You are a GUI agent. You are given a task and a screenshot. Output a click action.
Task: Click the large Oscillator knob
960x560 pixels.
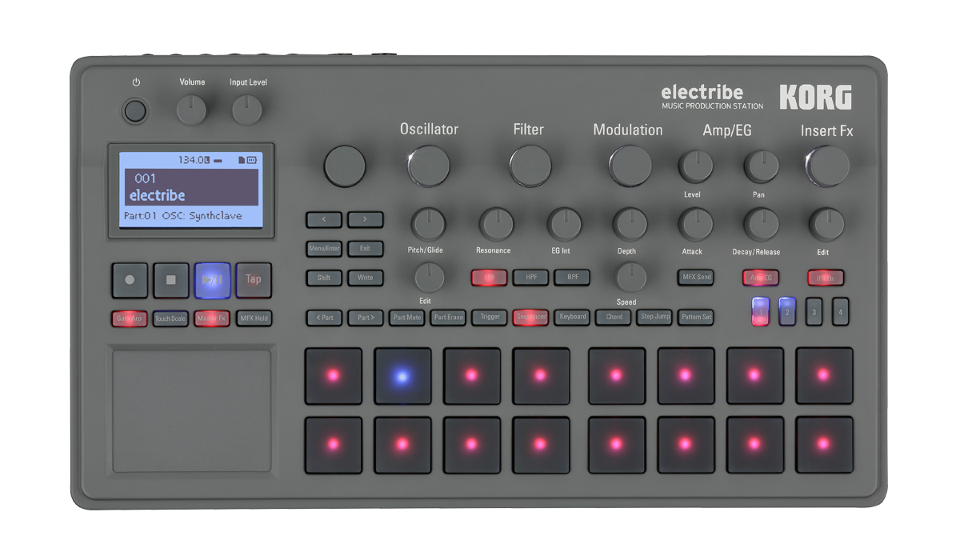click(429, 166)
